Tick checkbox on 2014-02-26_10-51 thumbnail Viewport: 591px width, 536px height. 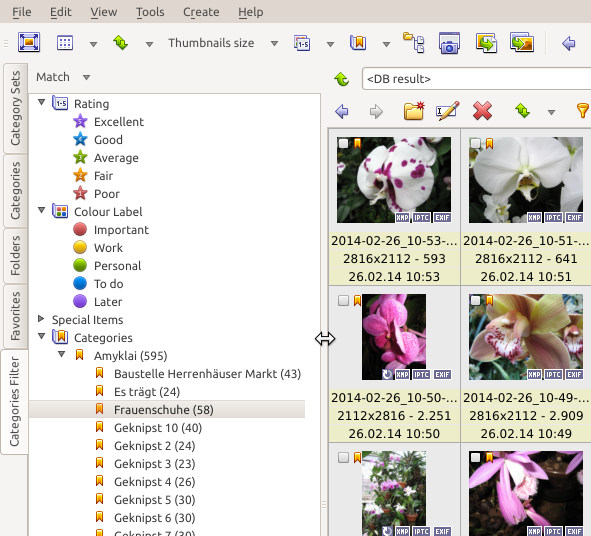click(475, 144)
